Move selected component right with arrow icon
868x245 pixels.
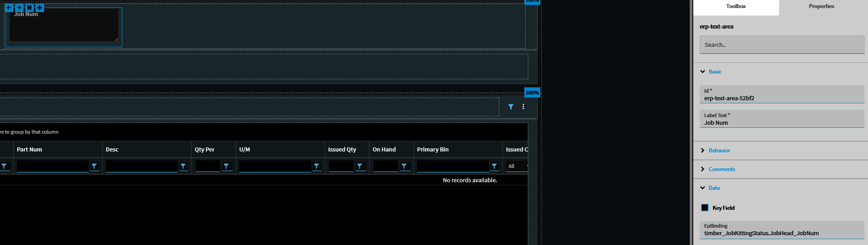coord(19,8)
